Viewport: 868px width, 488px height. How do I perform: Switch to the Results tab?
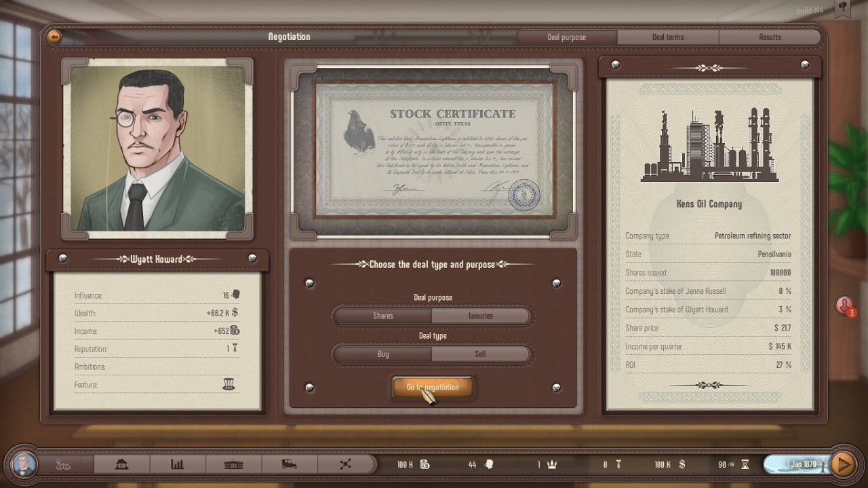pos(770,37)
